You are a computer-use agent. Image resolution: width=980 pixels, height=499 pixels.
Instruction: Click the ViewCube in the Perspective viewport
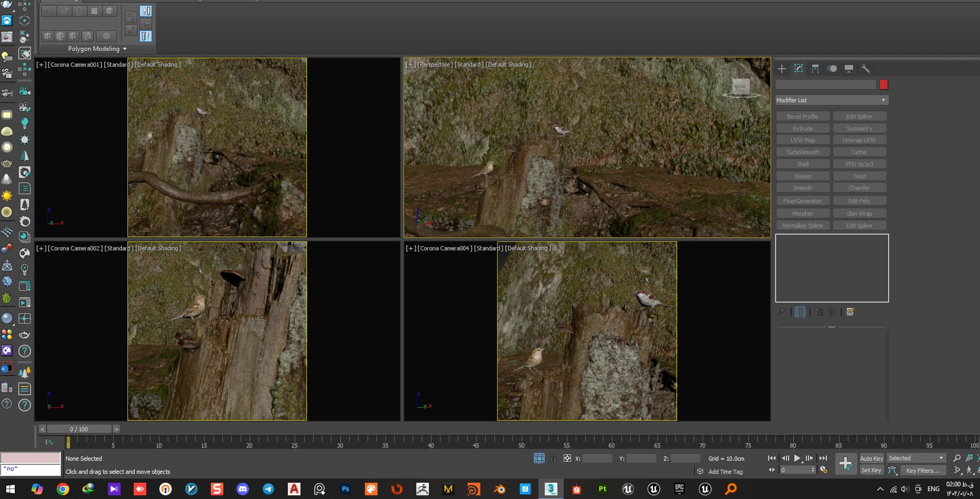tap(740, 87)
